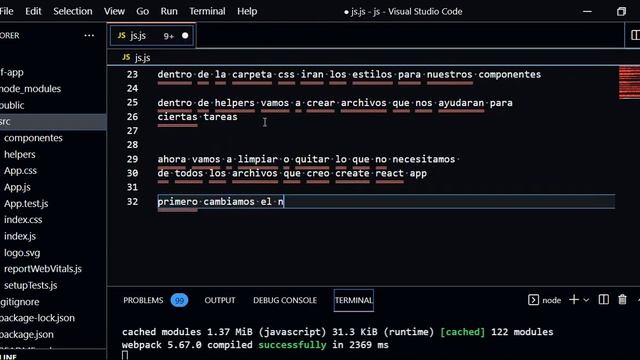Open the File menu

pos(6,11)
